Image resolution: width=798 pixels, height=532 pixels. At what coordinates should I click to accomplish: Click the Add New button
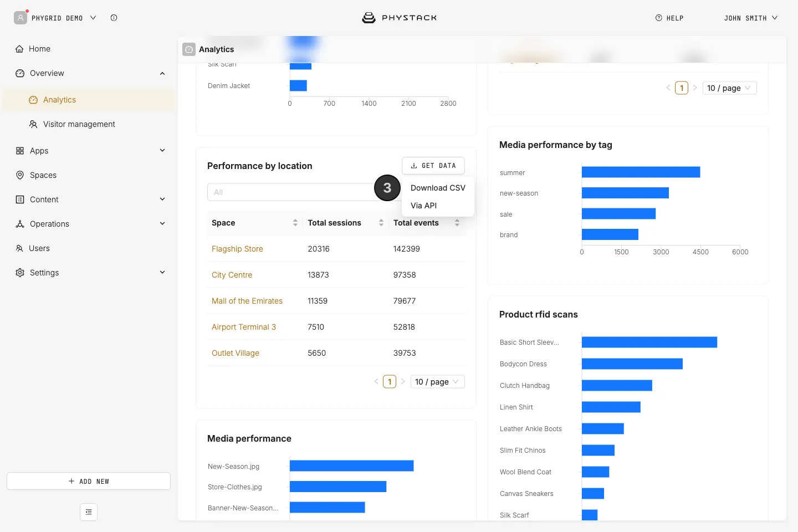pos(89,481)
